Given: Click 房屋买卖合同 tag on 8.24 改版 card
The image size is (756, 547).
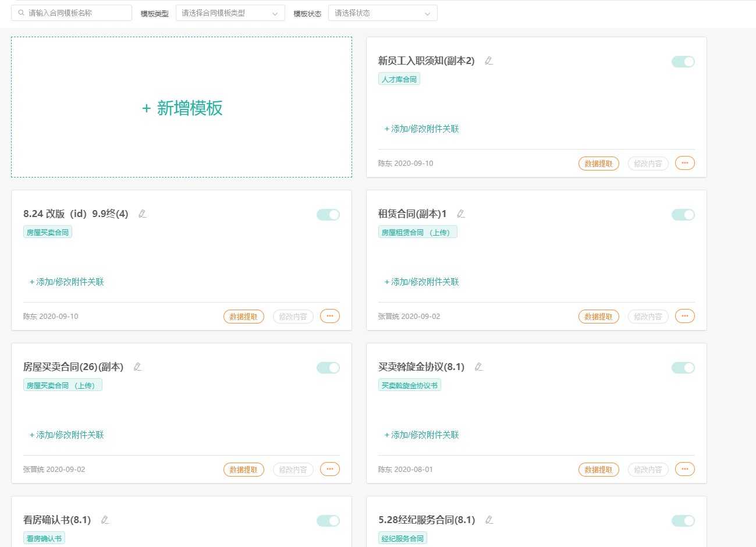Looking at the screenshot, I should (x=48, y=232).
